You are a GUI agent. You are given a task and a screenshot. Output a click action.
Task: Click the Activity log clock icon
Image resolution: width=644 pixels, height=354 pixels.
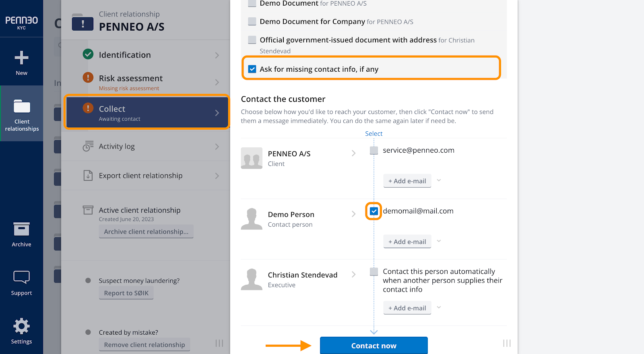click(88, 146)
